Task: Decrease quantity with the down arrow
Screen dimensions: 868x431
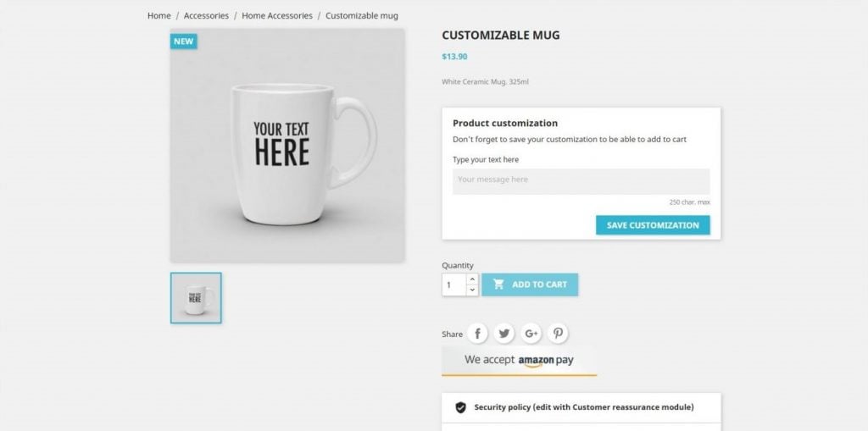Action: pyautogui.click(x=472, y=290)
